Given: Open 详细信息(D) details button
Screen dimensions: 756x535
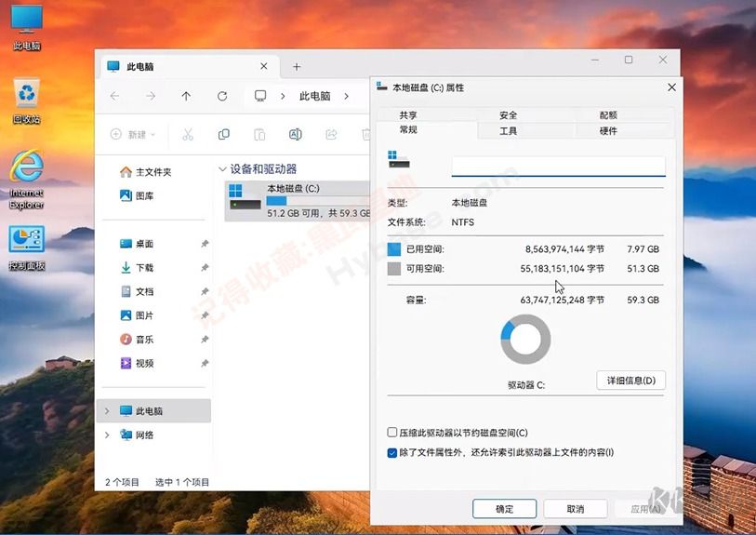Looking at the screenshot, I should (630, 381).
